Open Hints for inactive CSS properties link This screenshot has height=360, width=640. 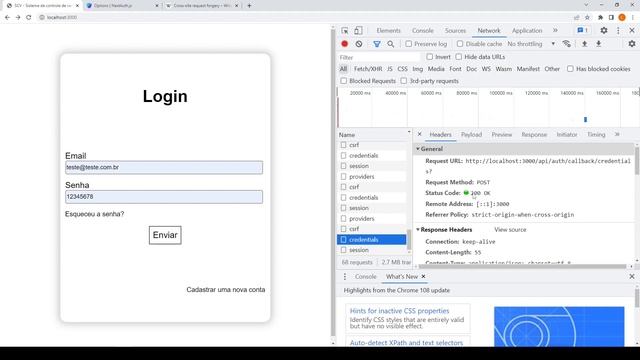coord(399,311)
